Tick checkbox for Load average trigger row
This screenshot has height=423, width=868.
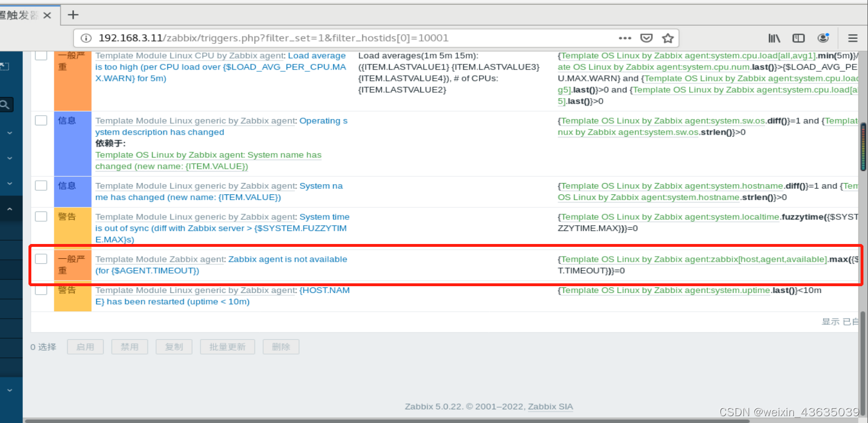pos(41,55)
